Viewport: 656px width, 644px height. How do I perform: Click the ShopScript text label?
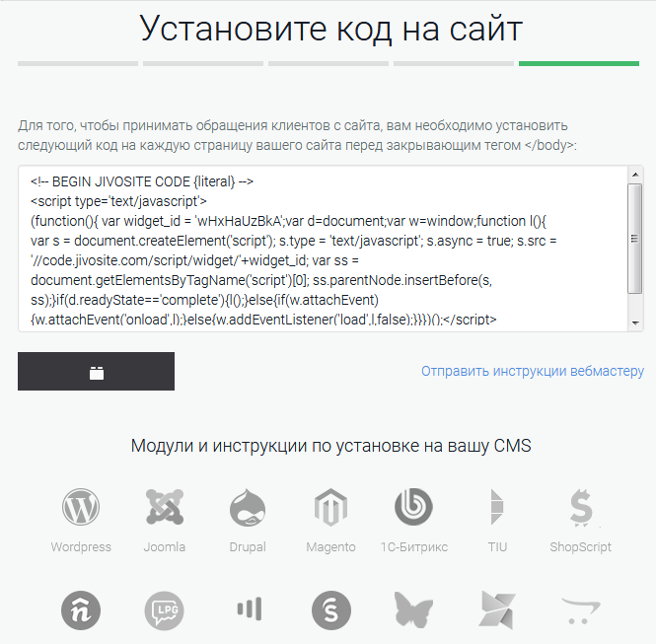581,547
